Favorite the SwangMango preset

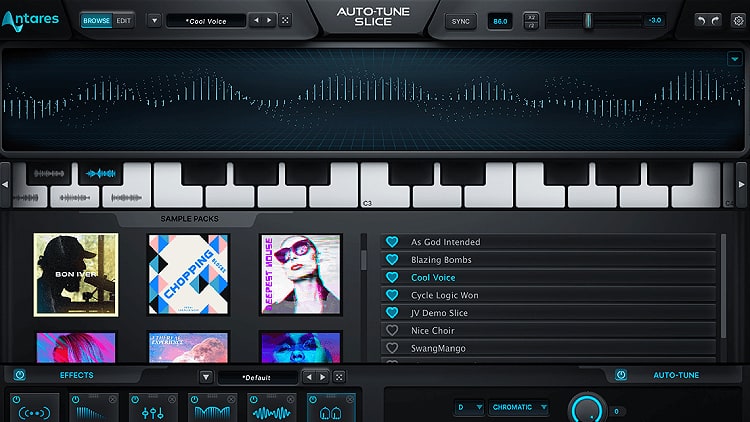[x=392, y=348]
